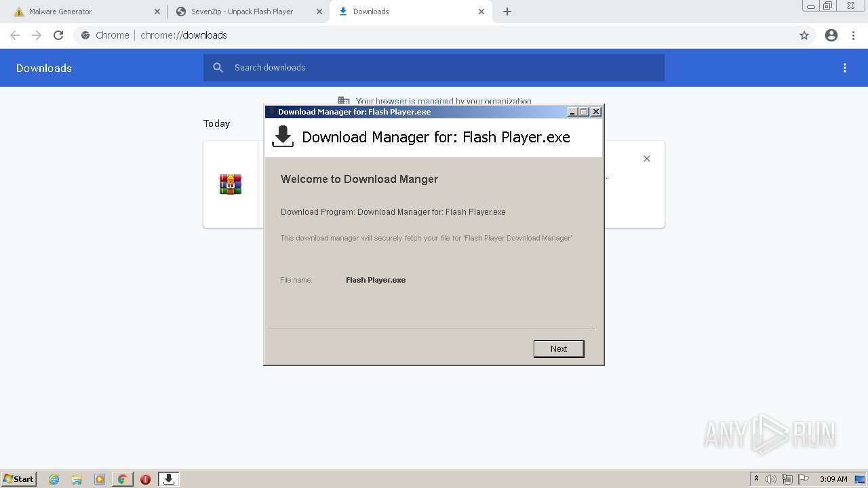Maximize the Download Manager dialog

coord(584,112)
